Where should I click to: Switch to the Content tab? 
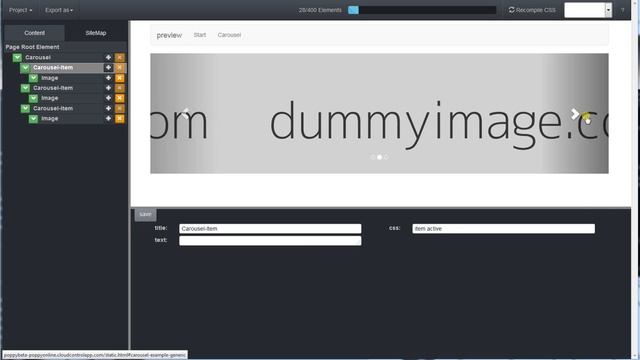(35, 33)
